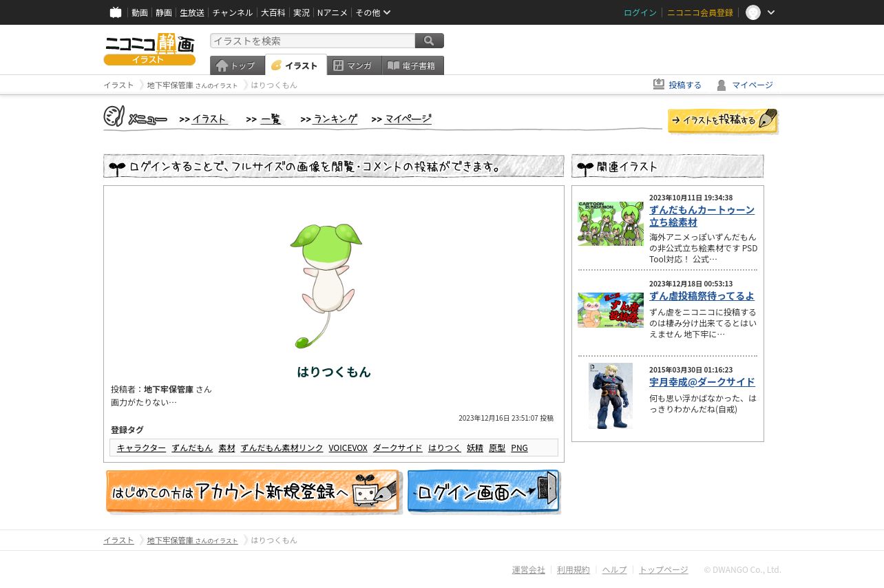884x588 pixels.
Task: Click the はりつくもん illustration image
Action: coord(326,285)
